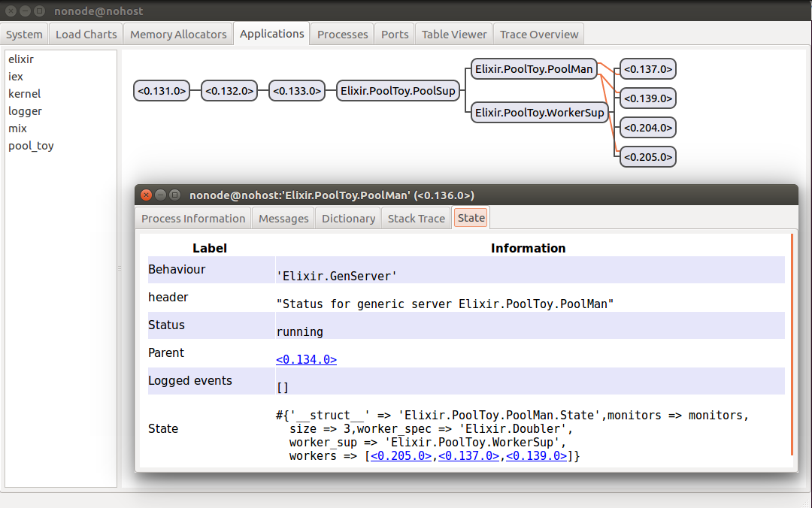Close the PoolMan process window
812x508 pixels.
tap(147, 195)
